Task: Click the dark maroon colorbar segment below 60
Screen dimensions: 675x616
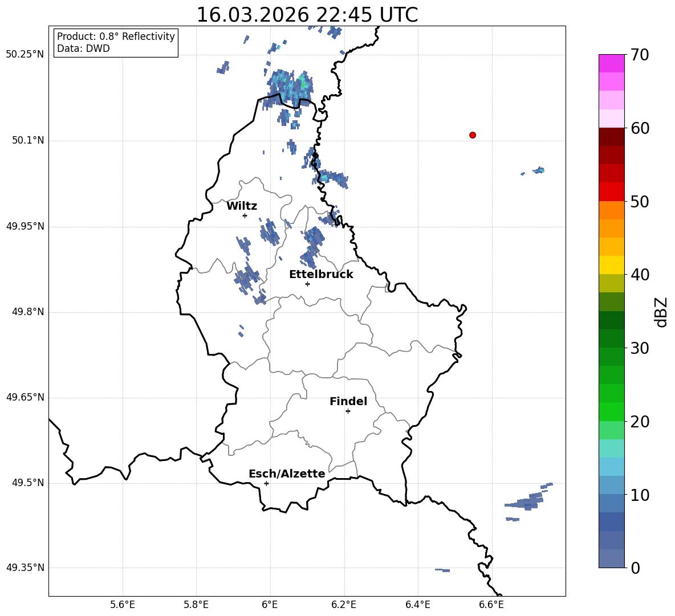Action: click(x=611, y=137)
